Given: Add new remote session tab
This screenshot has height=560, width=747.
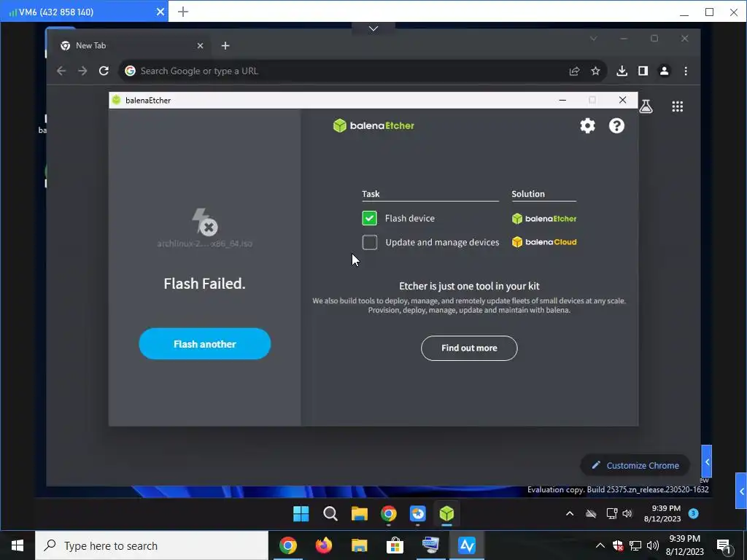Looking at the screenshot, I should point(183,12).
